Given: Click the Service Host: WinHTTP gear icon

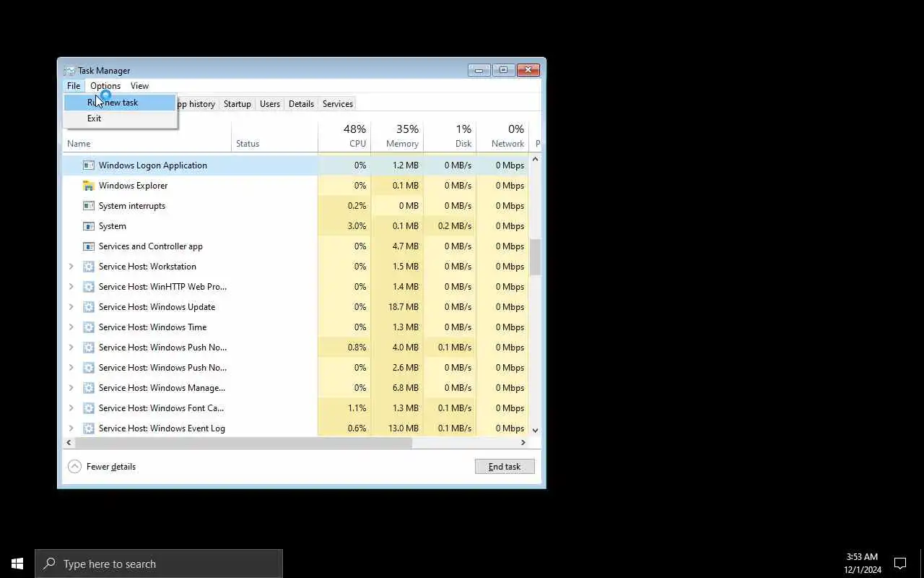Looking at the screenshot, I should (x=89, y=287).
